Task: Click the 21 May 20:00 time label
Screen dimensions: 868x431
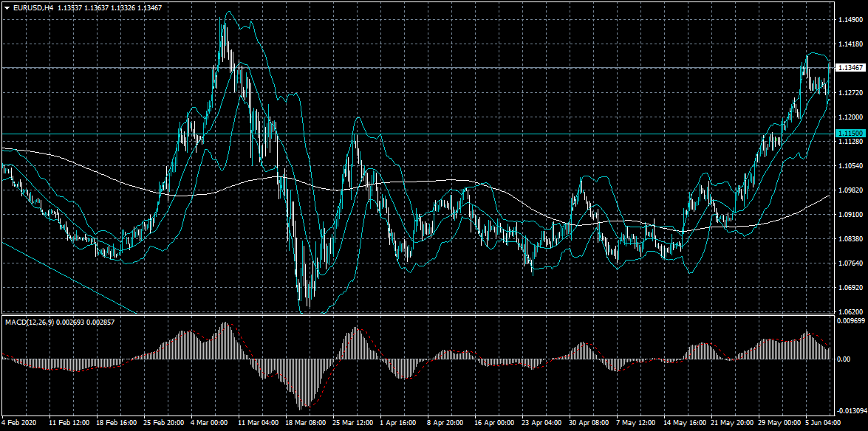Action: point(732,423)
